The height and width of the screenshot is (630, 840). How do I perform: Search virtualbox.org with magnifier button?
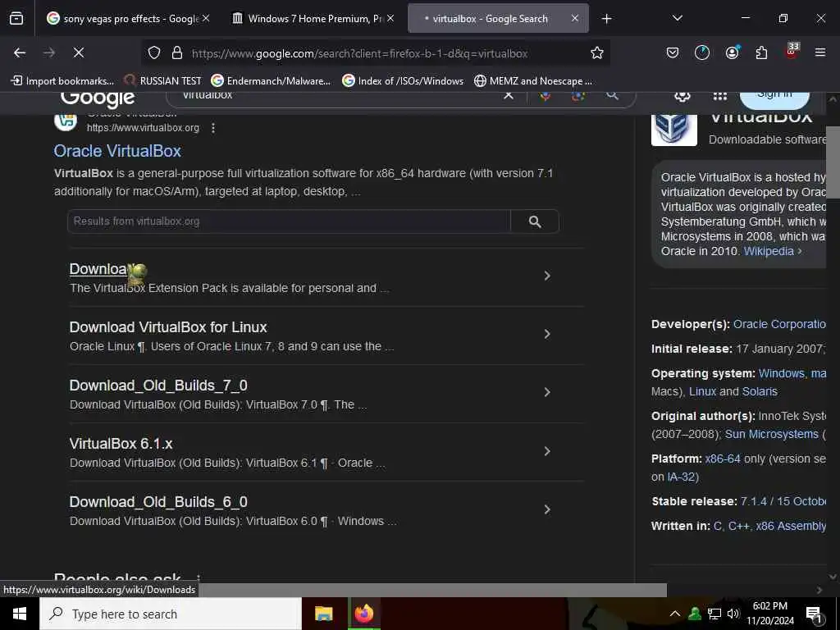(535, 221)
